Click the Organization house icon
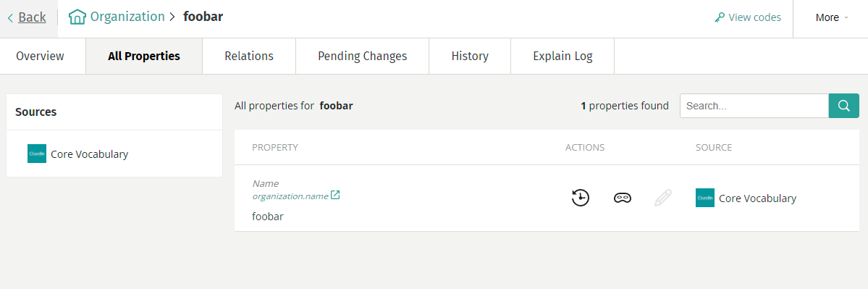The height and width of the screenshot is (289, 868). pyautogui.click(x=77, y=17)
